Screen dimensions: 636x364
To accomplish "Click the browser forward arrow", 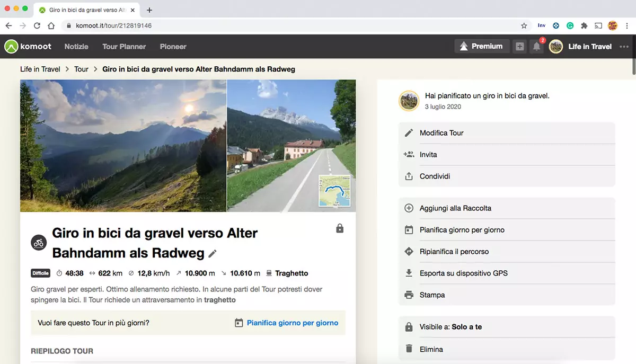I will [x=23, y=25].
